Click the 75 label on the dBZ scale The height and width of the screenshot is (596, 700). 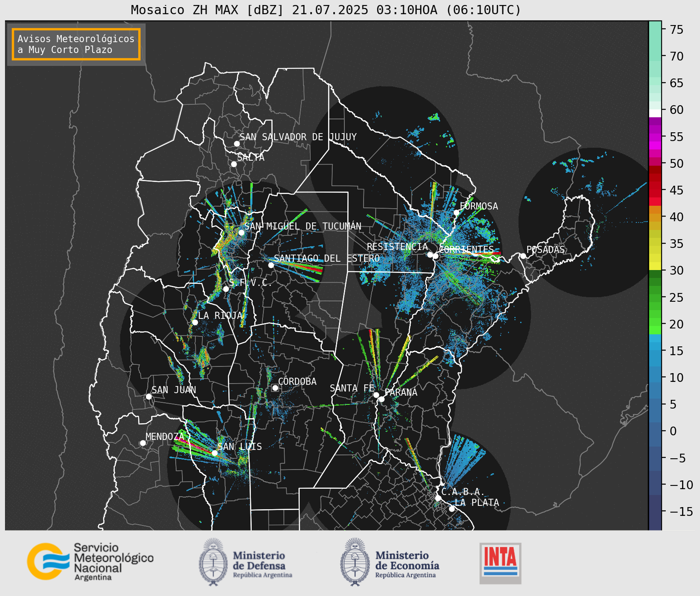[x=677, y=30]
